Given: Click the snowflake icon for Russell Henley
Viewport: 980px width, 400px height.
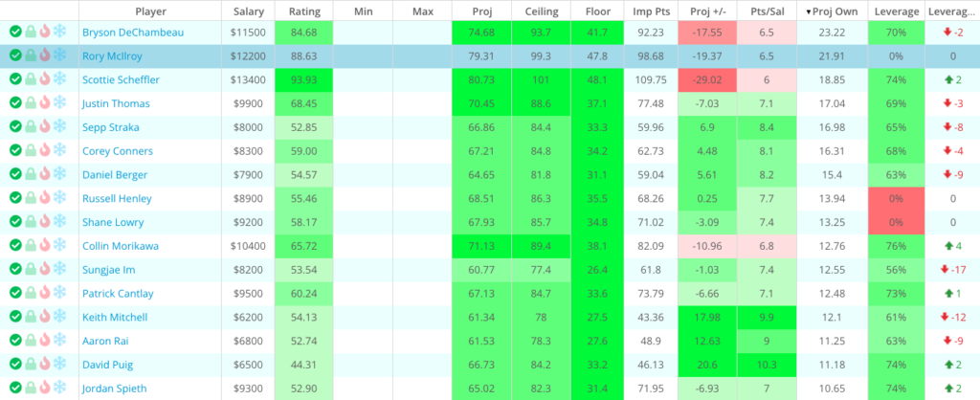Looking at the screenshot, I should pos(60,198).
